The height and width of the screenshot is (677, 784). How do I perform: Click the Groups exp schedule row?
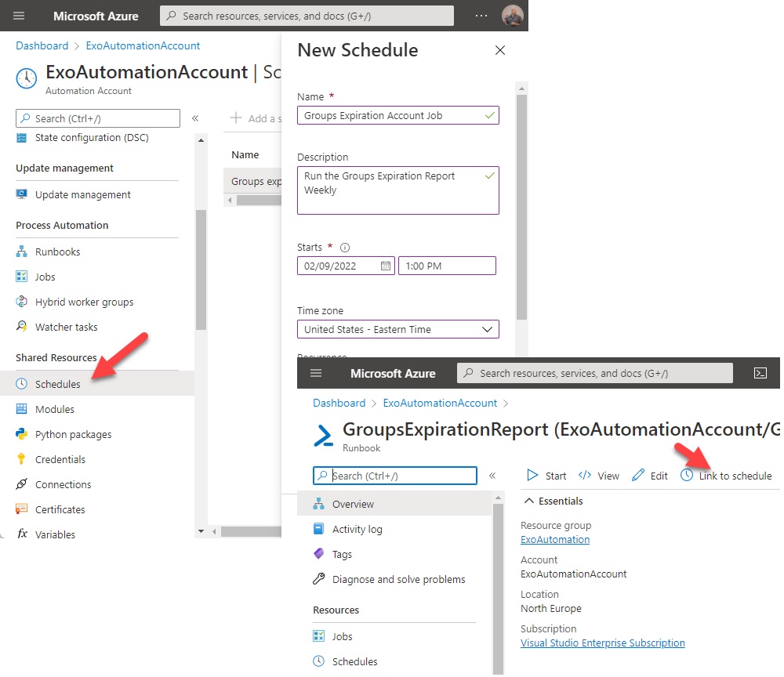252,181
